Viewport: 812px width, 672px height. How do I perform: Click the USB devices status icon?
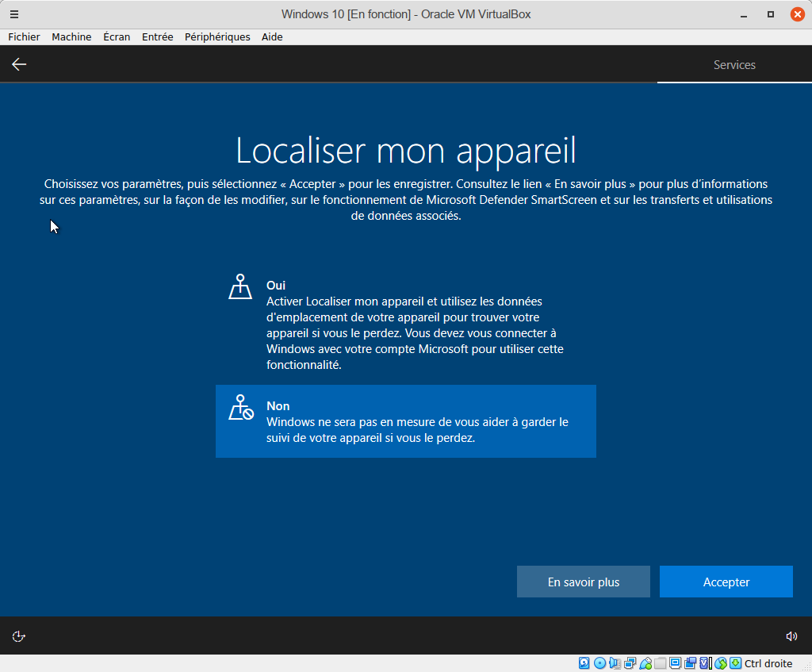pyautogui.click(x=645, y=663)
